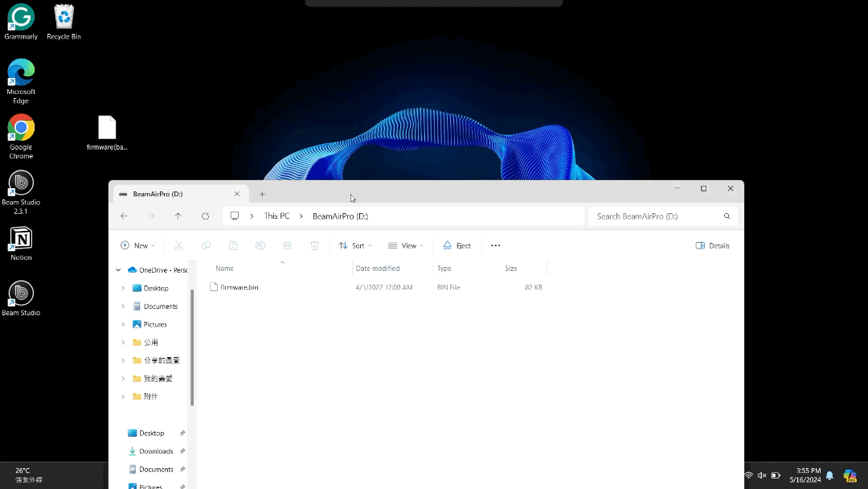Go forward in File Explorer

(x=151, y=216)
